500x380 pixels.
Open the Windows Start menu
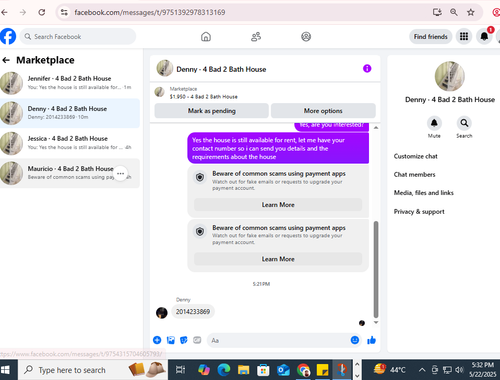(5, 370)
